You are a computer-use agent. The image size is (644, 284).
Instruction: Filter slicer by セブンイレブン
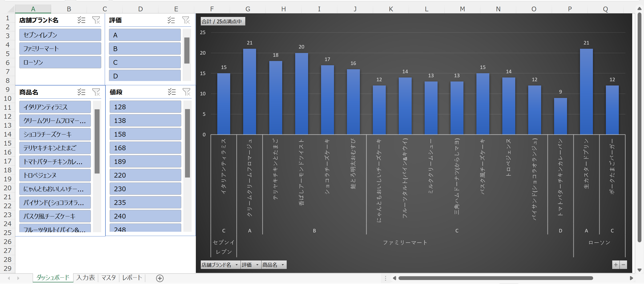click(x=60, y=35)
